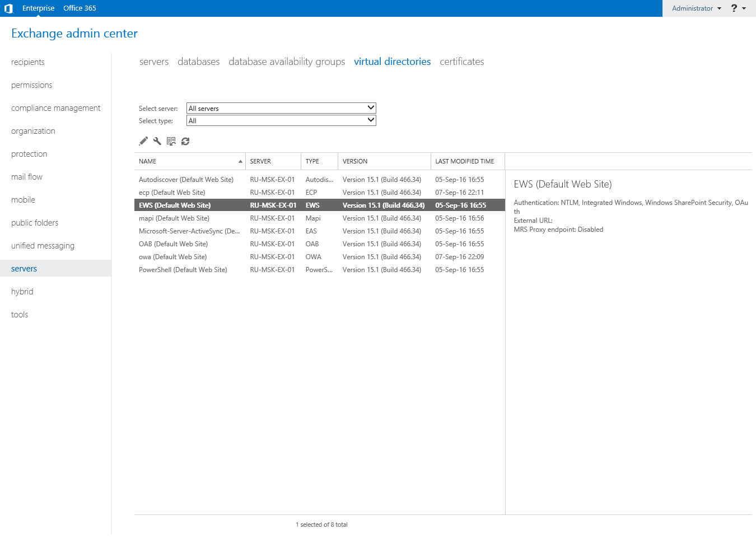756x543 pixels.
Task: Click the ECP type cell
Action: tap(311, 193)
